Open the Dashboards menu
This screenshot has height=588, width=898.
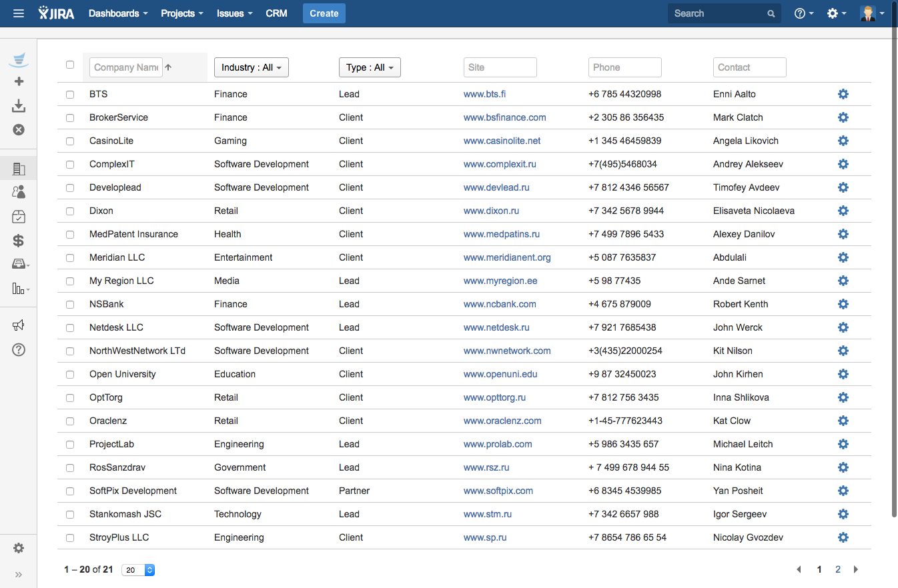[x=118, y=13]
